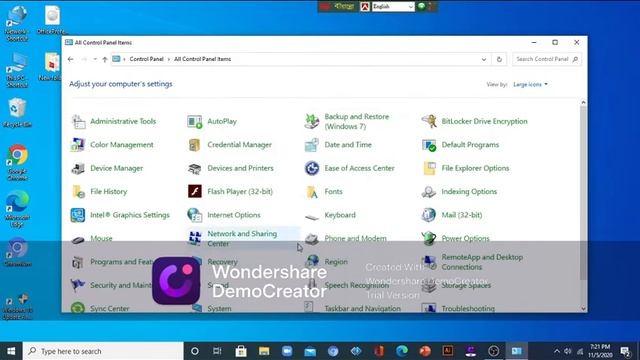Viewport: 640px width, 360px height.
Task: Click the Troubleshooting link text
Action: [x=468, y=309]
